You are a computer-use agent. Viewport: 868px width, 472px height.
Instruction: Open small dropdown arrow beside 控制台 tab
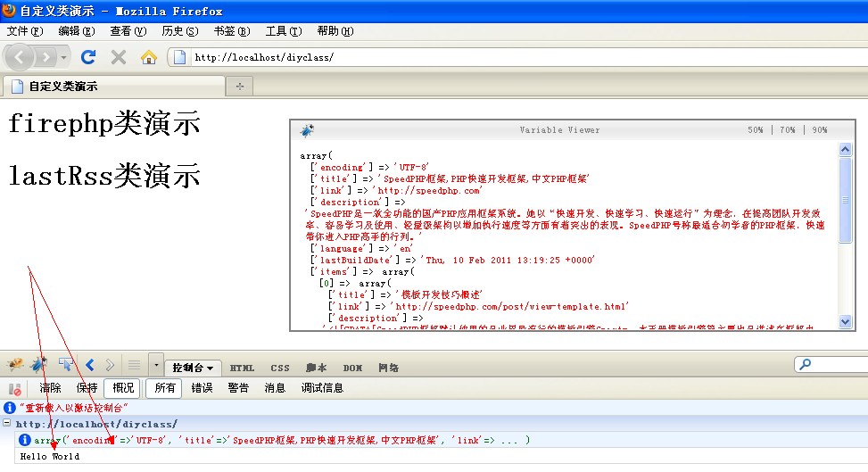(x=156, y=365)
